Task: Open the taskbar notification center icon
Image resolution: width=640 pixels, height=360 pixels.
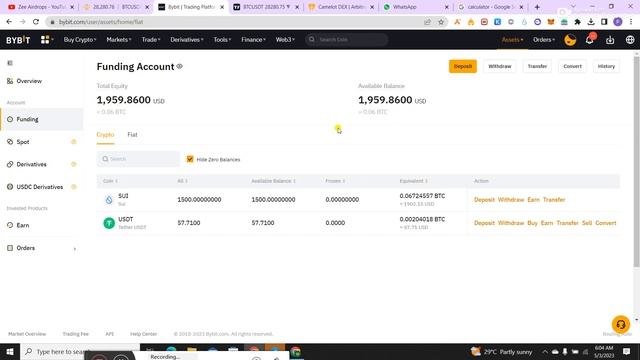Action: point(627,351)
